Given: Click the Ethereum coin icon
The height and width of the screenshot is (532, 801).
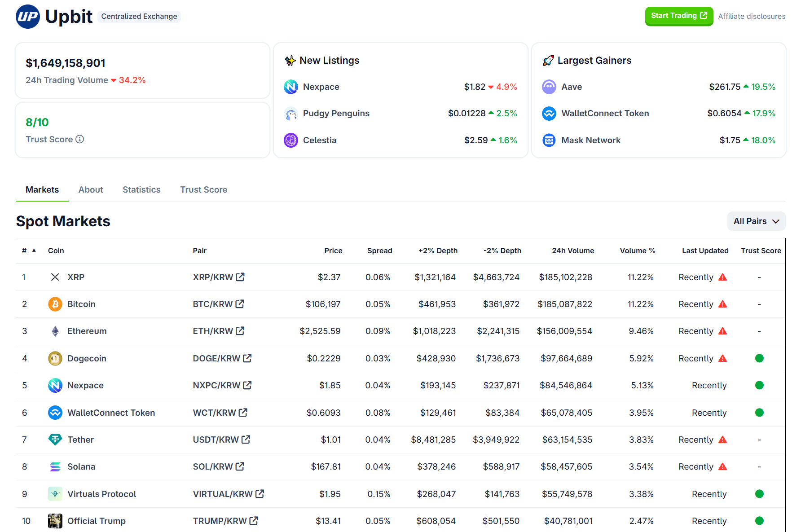Looking at the screenshot, I should [55, 331].
